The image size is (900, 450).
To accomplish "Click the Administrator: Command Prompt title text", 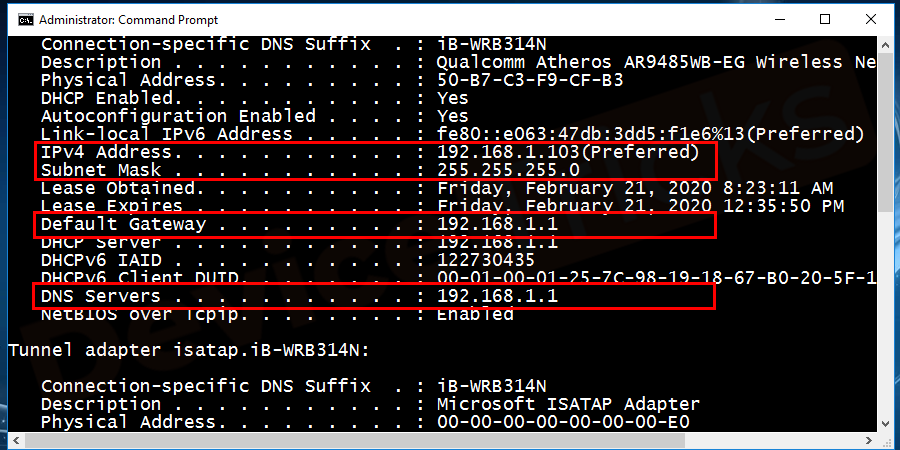I will click(x=129, y=20).
